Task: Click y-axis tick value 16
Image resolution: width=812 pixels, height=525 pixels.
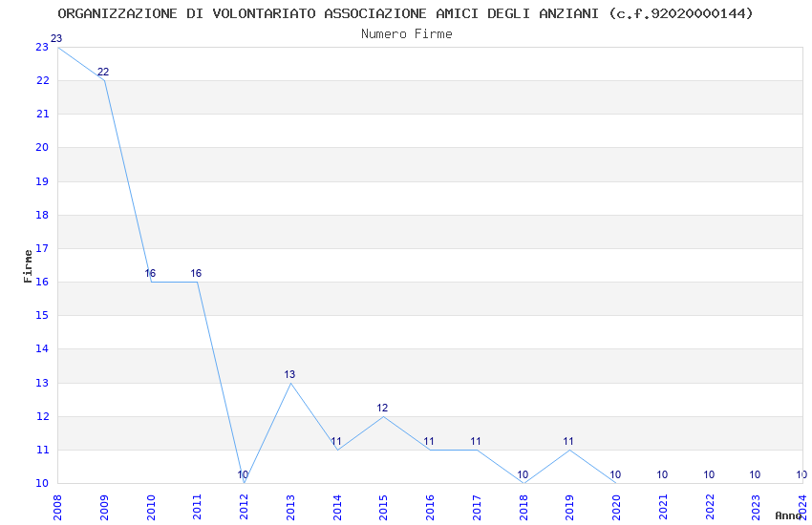Action: point(42,282)
